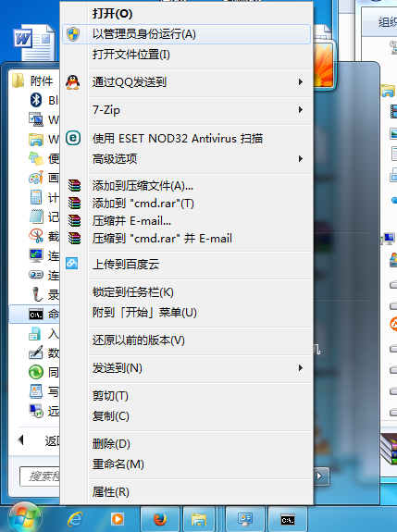This screenshot has width=397, height=532.
Task: Click the Bluetooth icon in the accessories list
Action: coord(36,100)
